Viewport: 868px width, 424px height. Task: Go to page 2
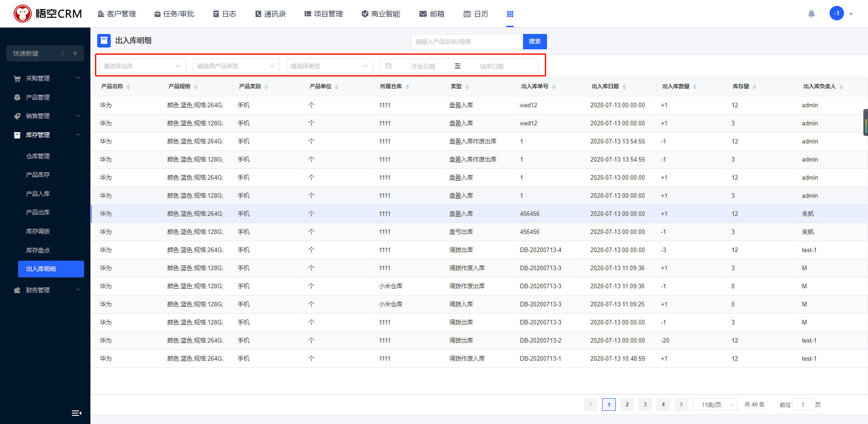(x=627, y=405)
